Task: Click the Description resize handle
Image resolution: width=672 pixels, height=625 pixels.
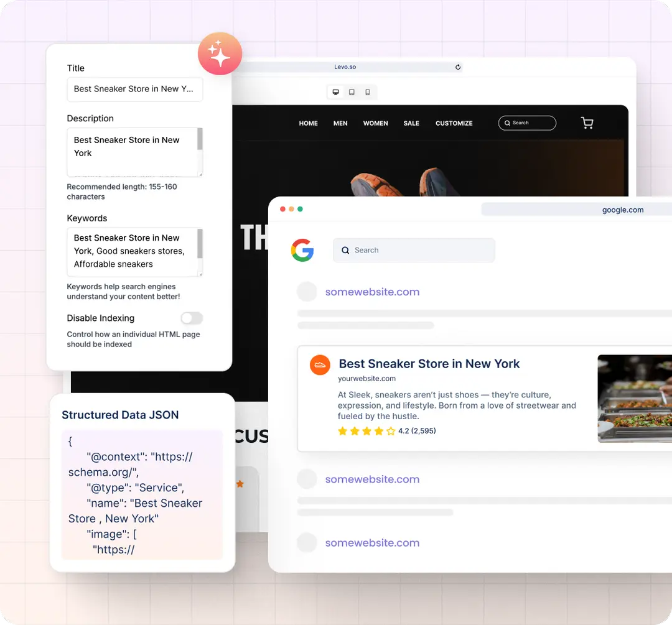Action: pos(200,174)
